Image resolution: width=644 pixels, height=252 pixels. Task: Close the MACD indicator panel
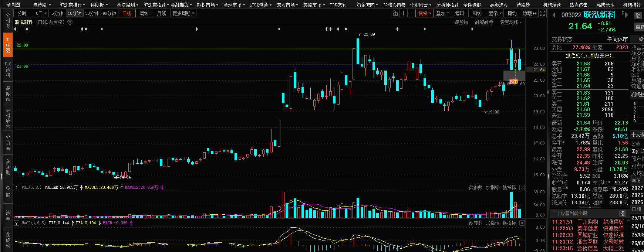coord(522,223)
